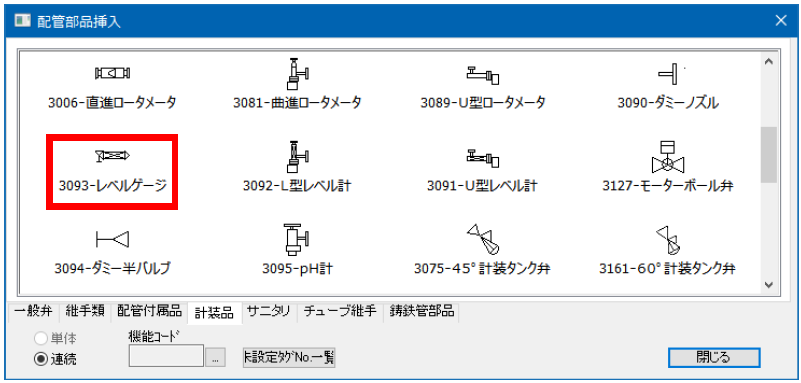Select the 3093-レベルゲージ part icon
The height and width of the screenshot is (383, 801).
[112, 156]
